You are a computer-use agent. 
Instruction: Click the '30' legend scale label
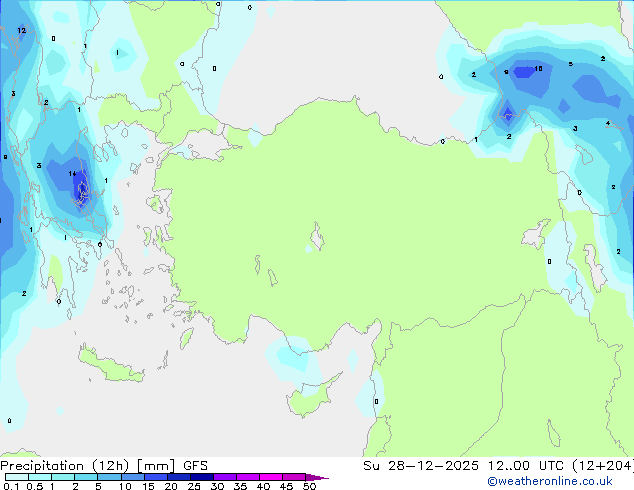coord(217,486)
